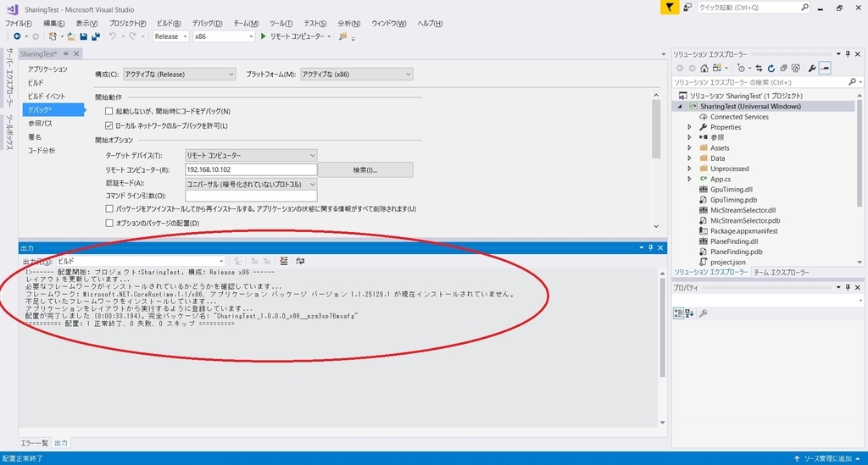Click the Solution Explorer view switch icon
The height and width of the screenshot is (465, 868).
717,68
